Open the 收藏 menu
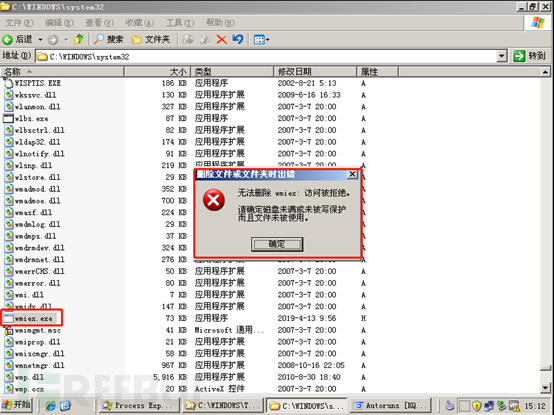 pos(140,23)
